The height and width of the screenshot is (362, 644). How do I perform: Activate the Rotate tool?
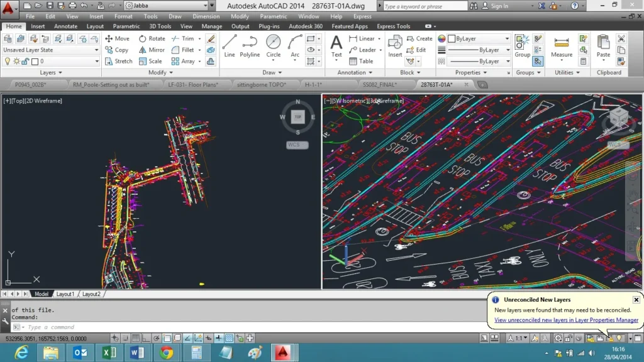[152, 38]
